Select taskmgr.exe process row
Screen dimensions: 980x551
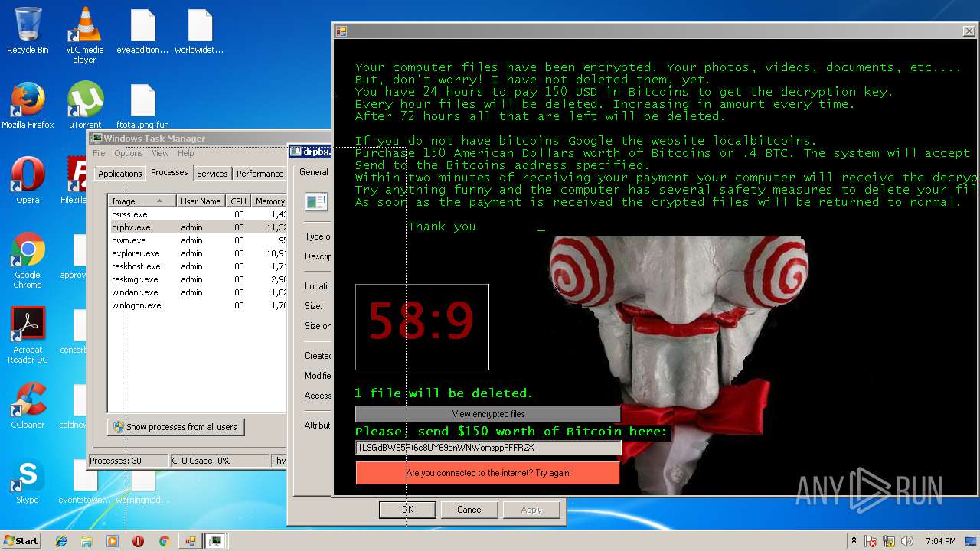coord(198,279)
